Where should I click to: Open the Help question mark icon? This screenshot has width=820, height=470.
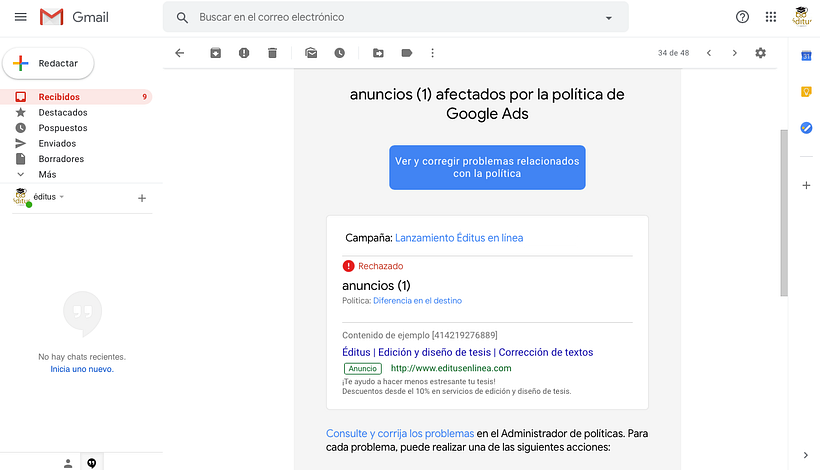tap(742, 17)
